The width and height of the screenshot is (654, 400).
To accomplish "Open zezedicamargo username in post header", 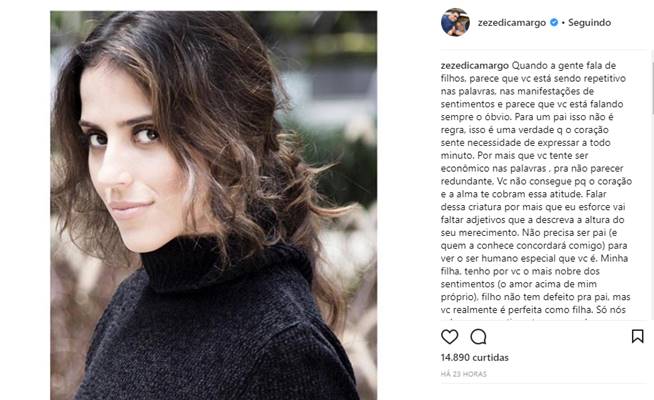I will (x=512, y=23).
